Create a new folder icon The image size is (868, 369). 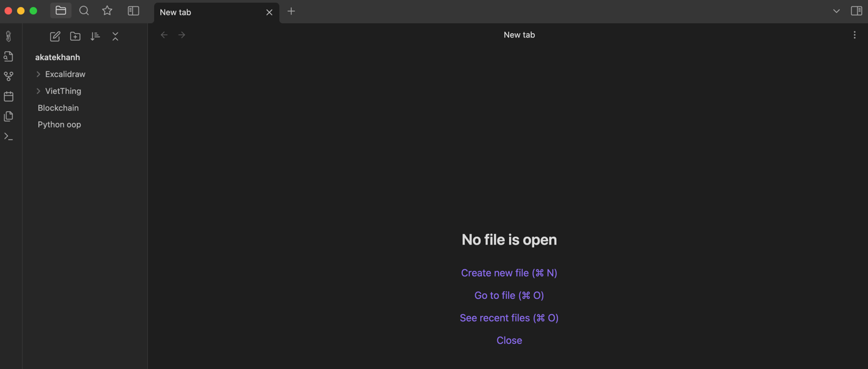75,36
